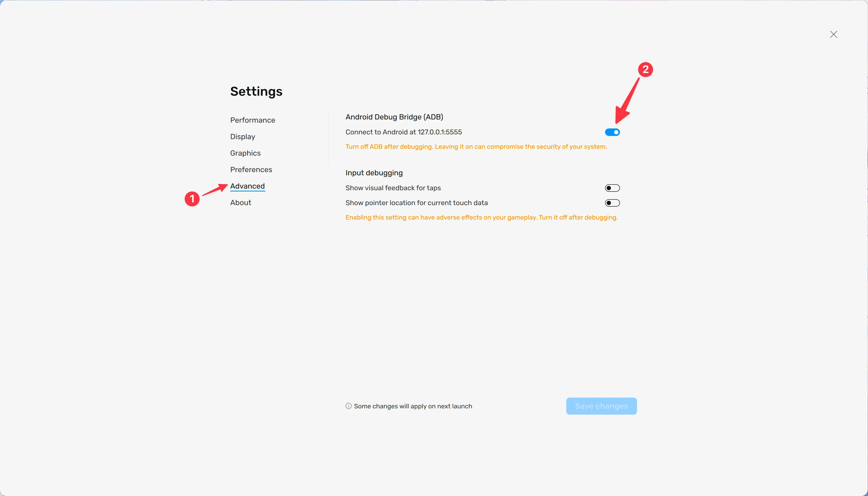Select the Advanced tab in sidebar
Viewport: 868px width, 496px height.
click(247, 186)
